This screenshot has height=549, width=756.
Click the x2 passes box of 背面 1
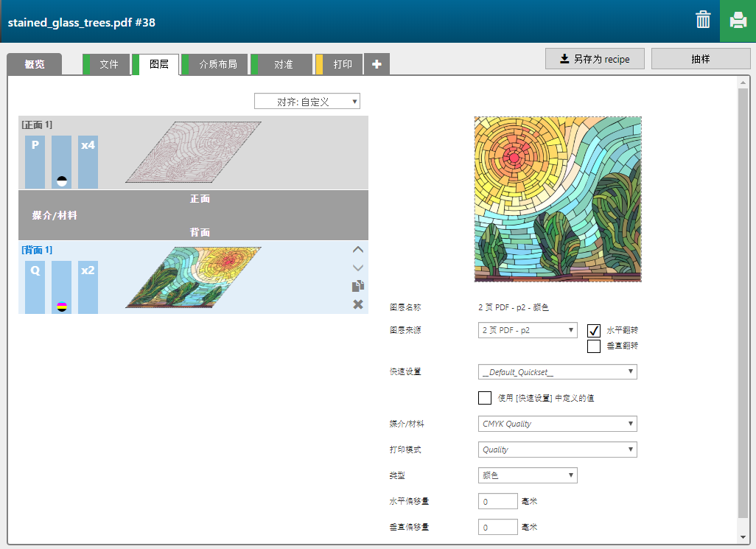(88, 287)
